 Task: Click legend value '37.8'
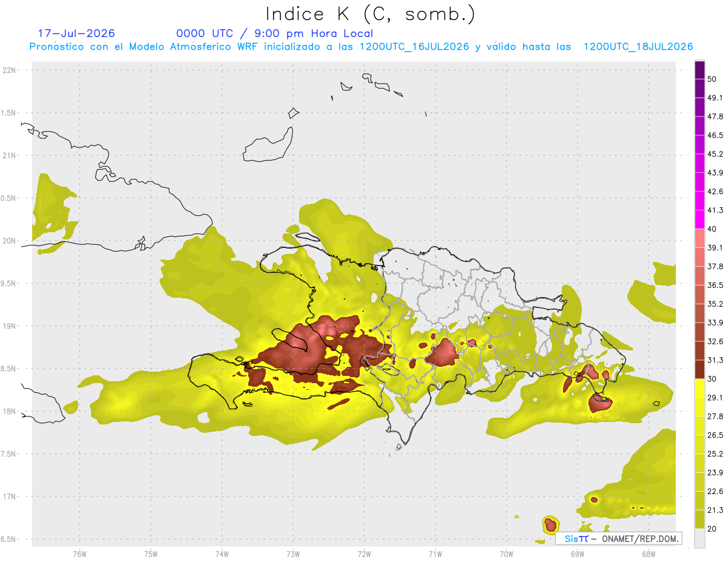point(715,266)
